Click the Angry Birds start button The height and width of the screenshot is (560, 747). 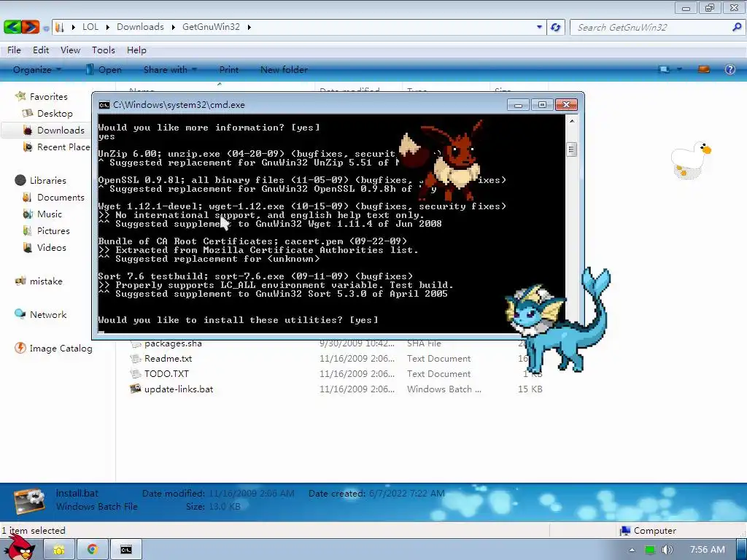pyautogui.click(x=20, y=548)
